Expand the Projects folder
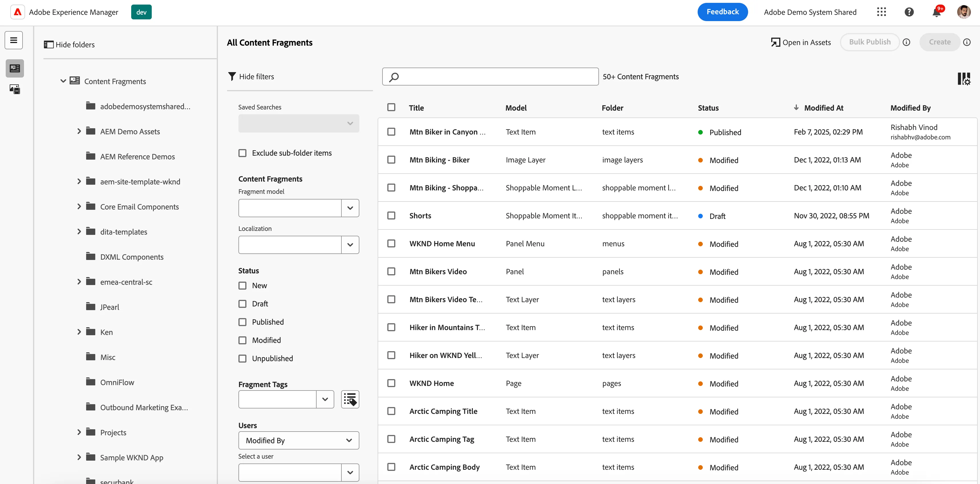 [x=79, y=433]
